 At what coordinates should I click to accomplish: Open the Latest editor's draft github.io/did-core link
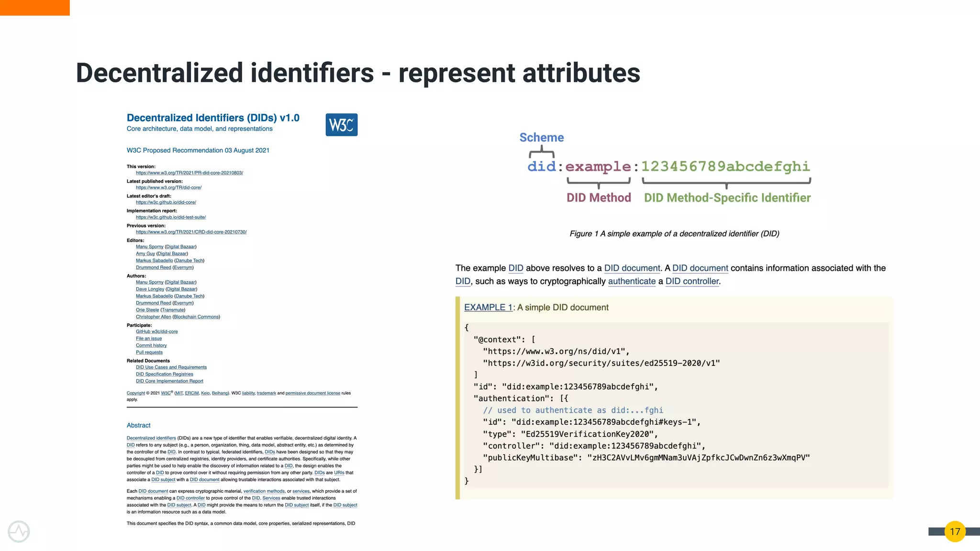click(x=166, y=202)
